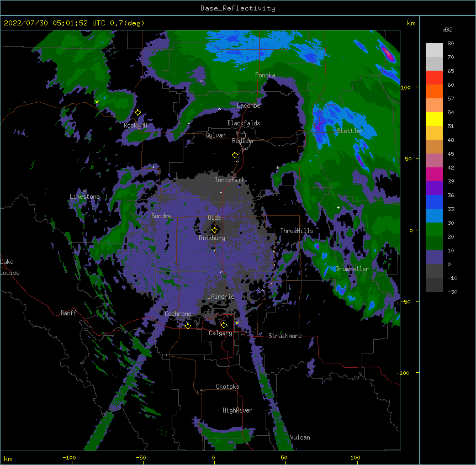Select the bright orange legend swatch below red
Image resolution: width=476 pixels, height=465 pixels.
[x=434, y=91]
